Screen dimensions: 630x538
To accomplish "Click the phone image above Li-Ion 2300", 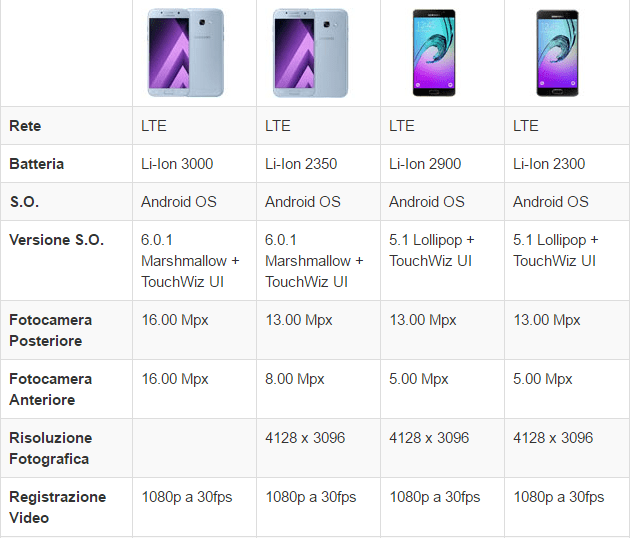I will coord(557,53).
